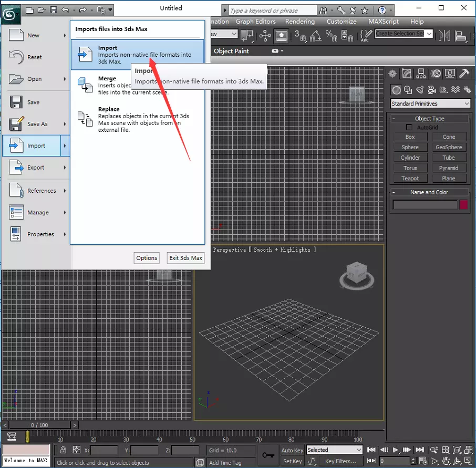Click the binoculars search icon
The width and height of the screenshot is (476, 468).
[x=324, y=11]
